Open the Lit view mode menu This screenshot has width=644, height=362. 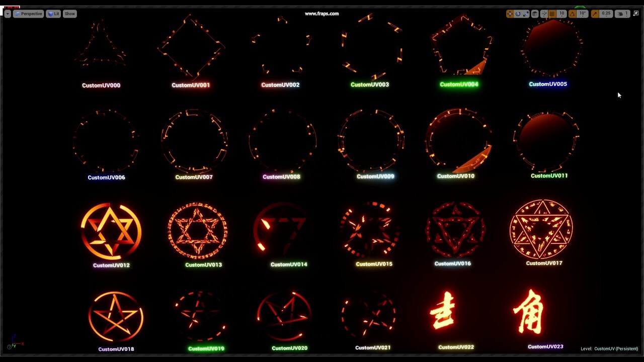tap(53, 14)
